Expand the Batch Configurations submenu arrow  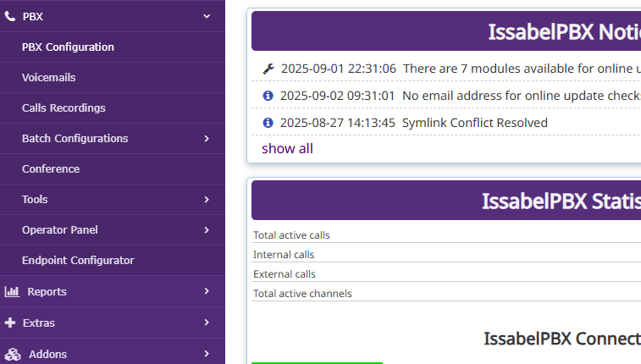click(207, 138)
